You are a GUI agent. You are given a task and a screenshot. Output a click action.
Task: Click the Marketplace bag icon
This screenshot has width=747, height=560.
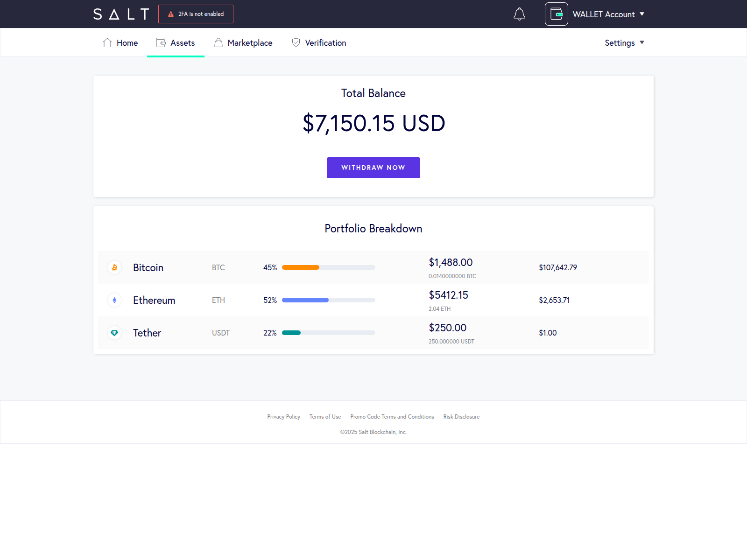(218, 42)
